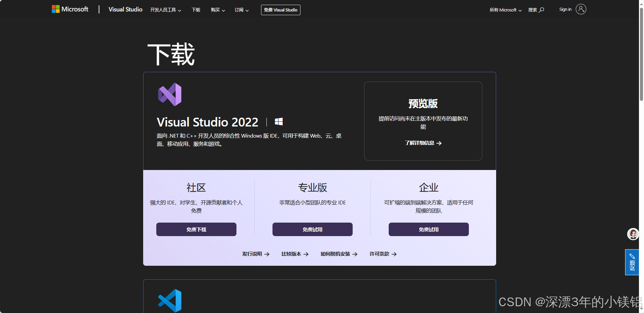
Task: Expand the 订阅 menu
Action: coord(241,10)
